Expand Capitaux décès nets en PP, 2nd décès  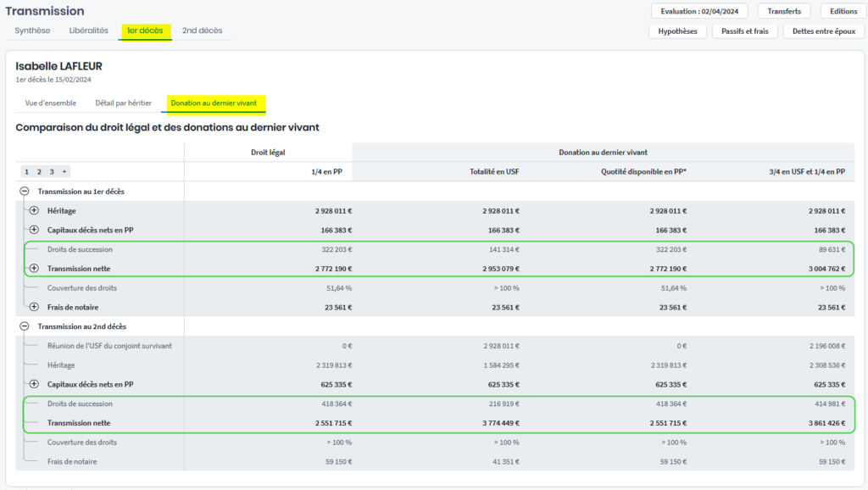[34, 384]
